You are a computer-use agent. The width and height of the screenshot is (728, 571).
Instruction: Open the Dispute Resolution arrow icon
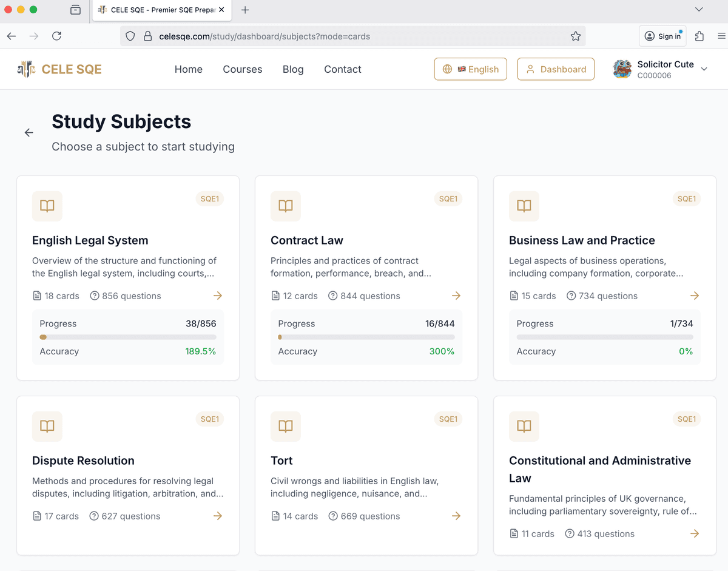pyautogui.click(x=218, y=516)
